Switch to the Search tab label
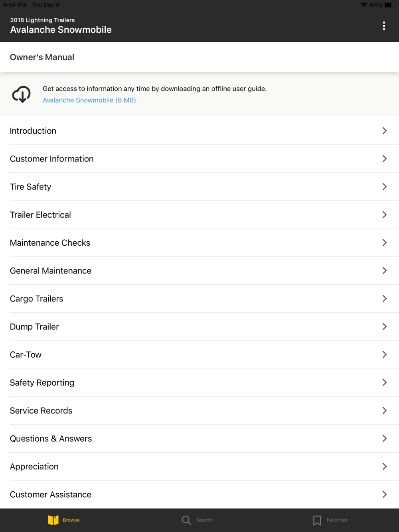Screen dimensions: 399x532 click(x=204, y=520)
